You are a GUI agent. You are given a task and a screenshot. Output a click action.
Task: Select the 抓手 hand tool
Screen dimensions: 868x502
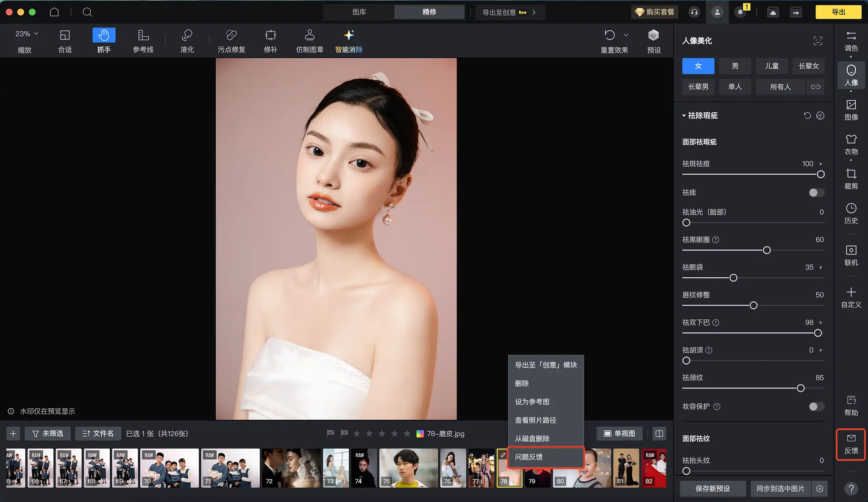coord(104,41)
